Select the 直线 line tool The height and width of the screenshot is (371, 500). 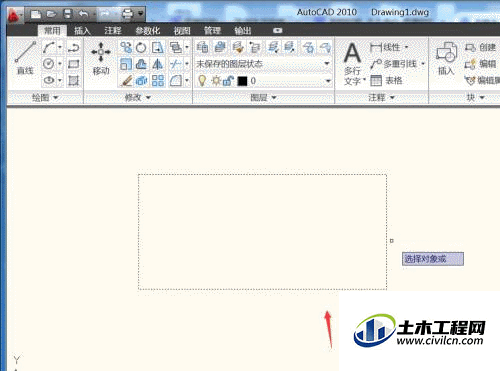click(25, 58)
